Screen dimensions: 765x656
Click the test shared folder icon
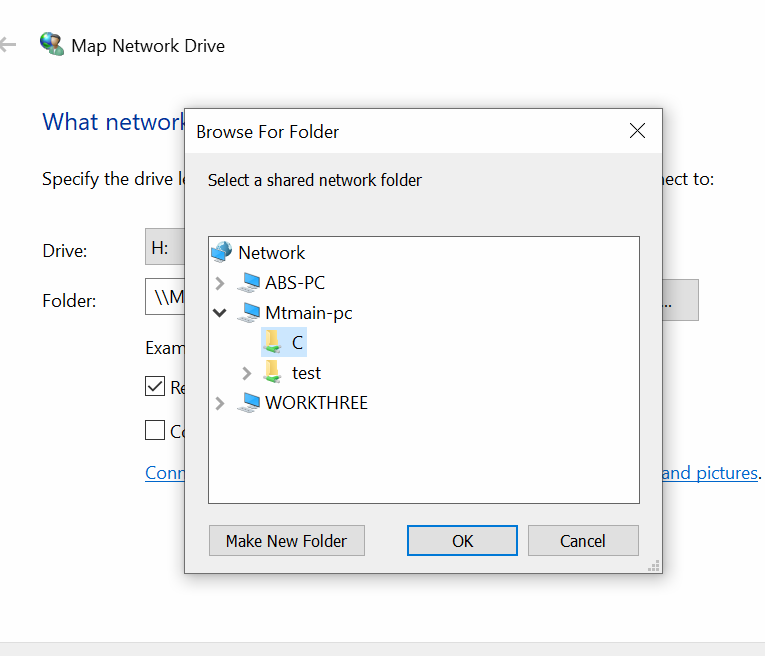tap(272, 372)
